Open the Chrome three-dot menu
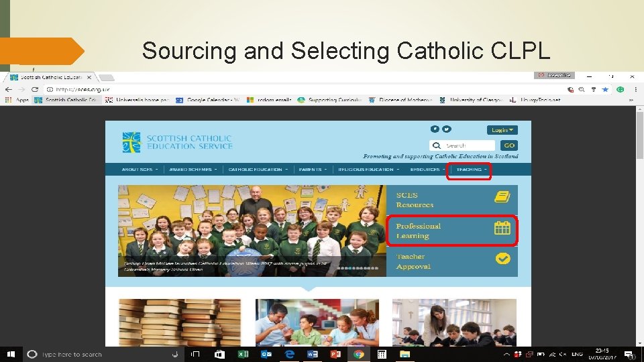Viewport: 644px width, 362px height. 635,89
